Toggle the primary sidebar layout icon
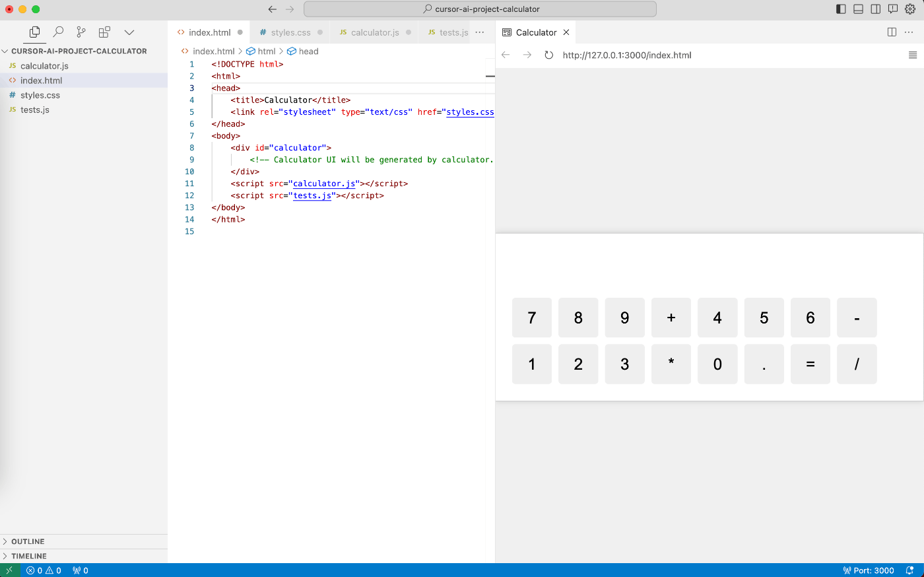Screen dimensions: 924x577 point(841,9)
